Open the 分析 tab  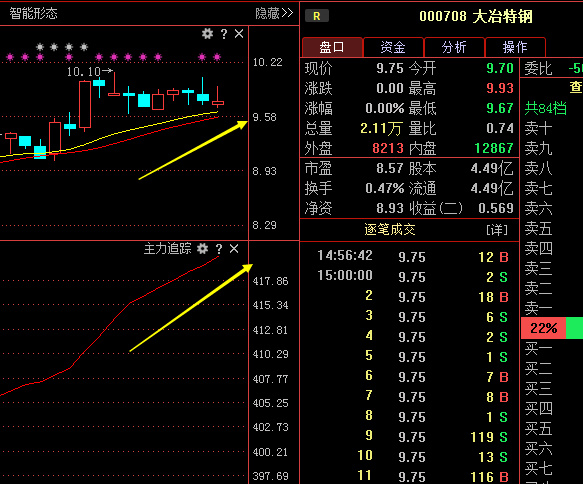click(454, 47)
